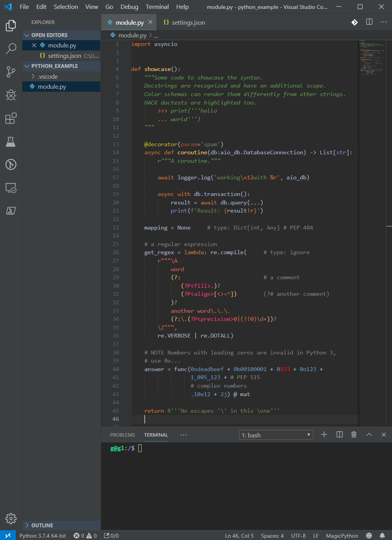Click line number 23 in gutter
Screen dimensions: 392x540
coord(116,228)
